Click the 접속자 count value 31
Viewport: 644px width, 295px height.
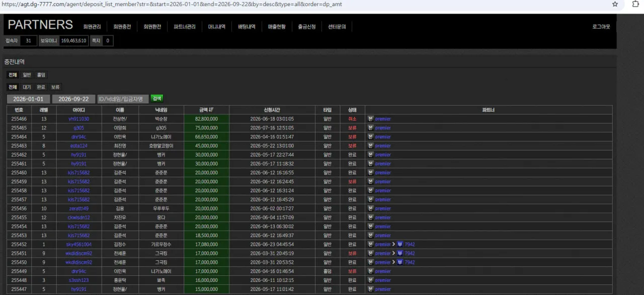[x=28, y=41]
